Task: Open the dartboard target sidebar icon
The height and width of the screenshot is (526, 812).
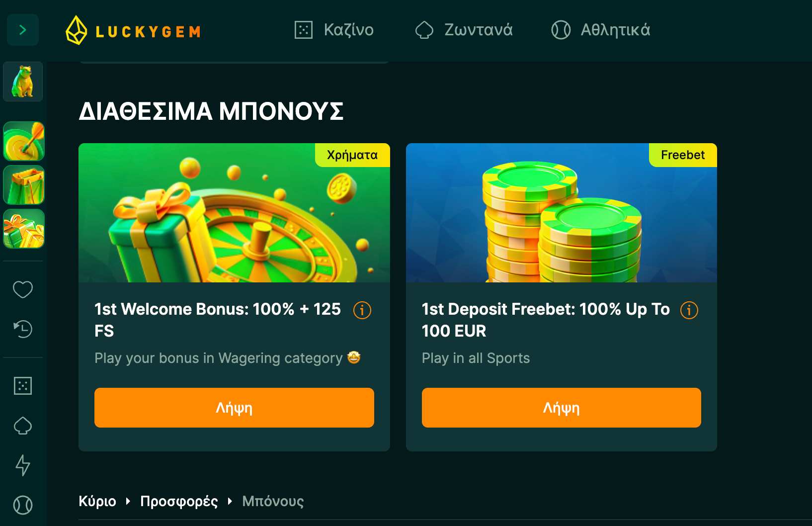Action: (x=24, y=141)
